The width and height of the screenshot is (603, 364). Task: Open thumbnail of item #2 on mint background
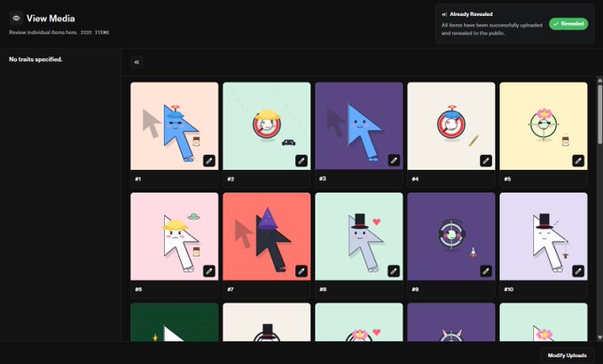(267, 126)
